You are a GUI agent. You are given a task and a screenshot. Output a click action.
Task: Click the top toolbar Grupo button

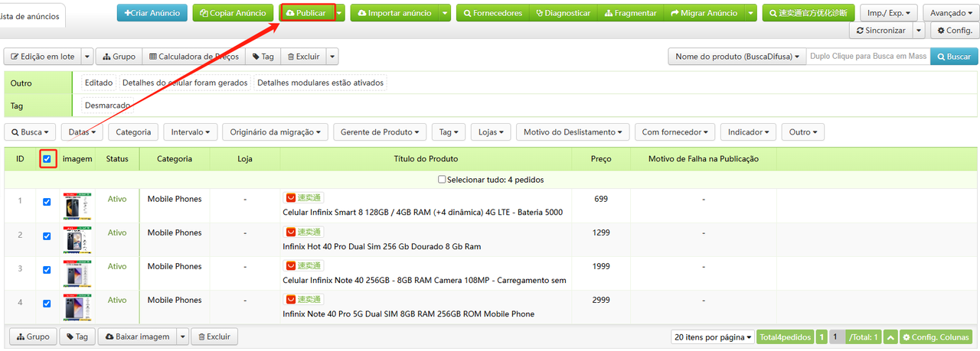[x=118, y=57]
